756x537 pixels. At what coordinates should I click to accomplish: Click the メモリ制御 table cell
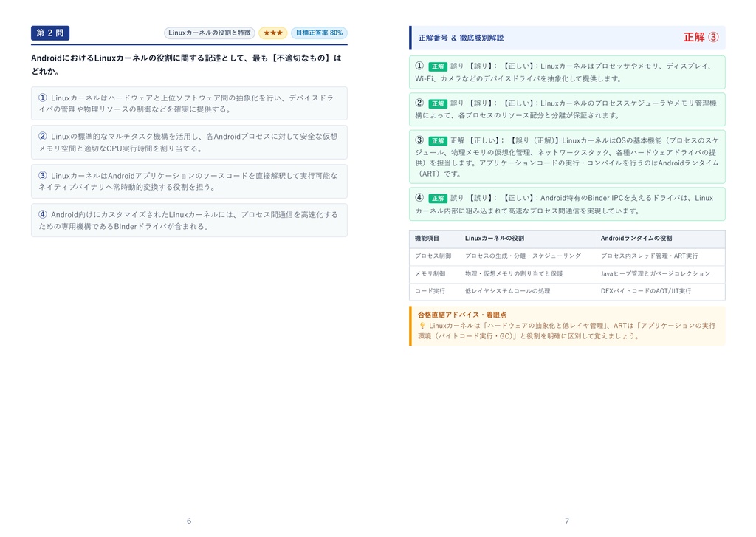tap(430, 273)
